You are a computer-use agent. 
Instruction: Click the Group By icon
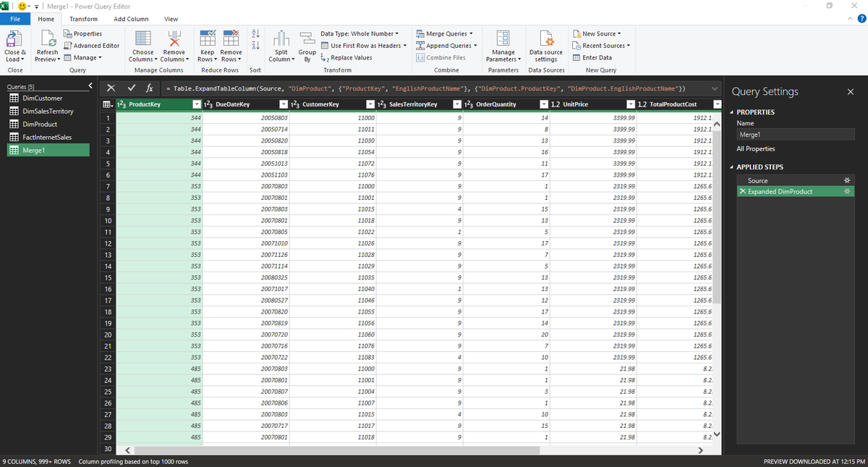coord(307,39)
